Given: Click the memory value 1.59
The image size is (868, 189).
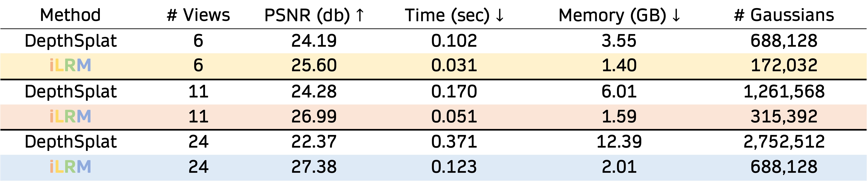Looking at the screenshot, I should click(x=619, y=116).
